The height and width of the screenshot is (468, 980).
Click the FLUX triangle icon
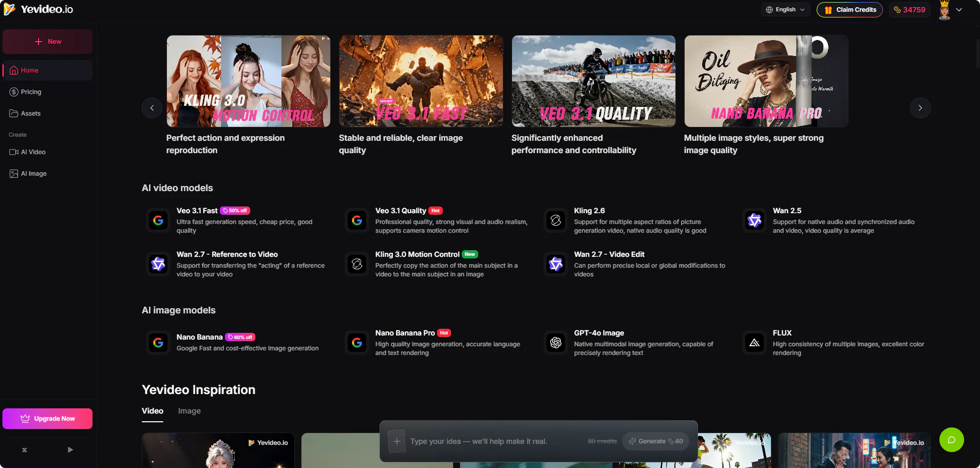click(x=755, y=343)
